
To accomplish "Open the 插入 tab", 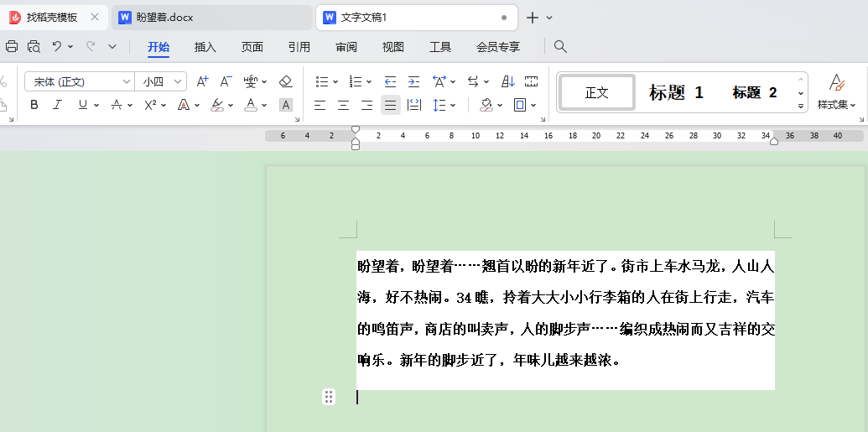I will [205, 47].
